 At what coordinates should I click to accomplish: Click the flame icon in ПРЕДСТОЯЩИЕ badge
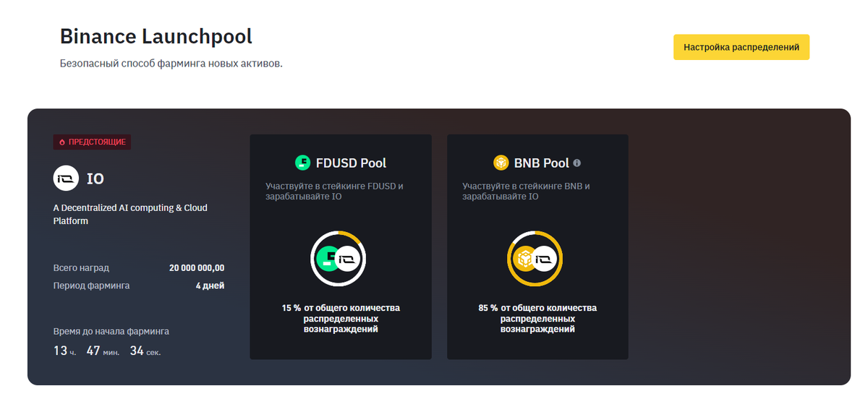[62, 142]
